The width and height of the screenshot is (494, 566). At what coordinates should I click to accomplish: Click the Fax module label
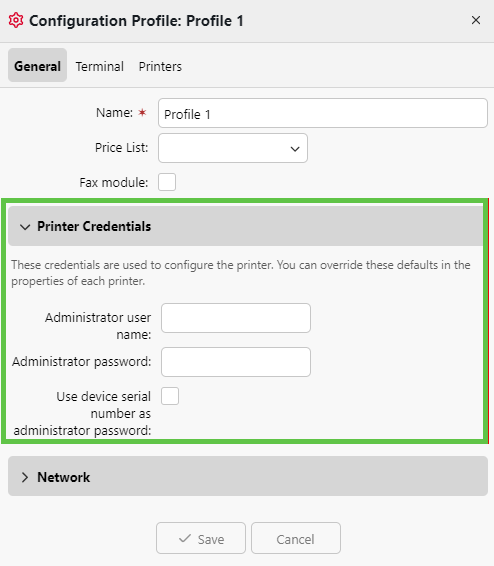tap(114, 183)
